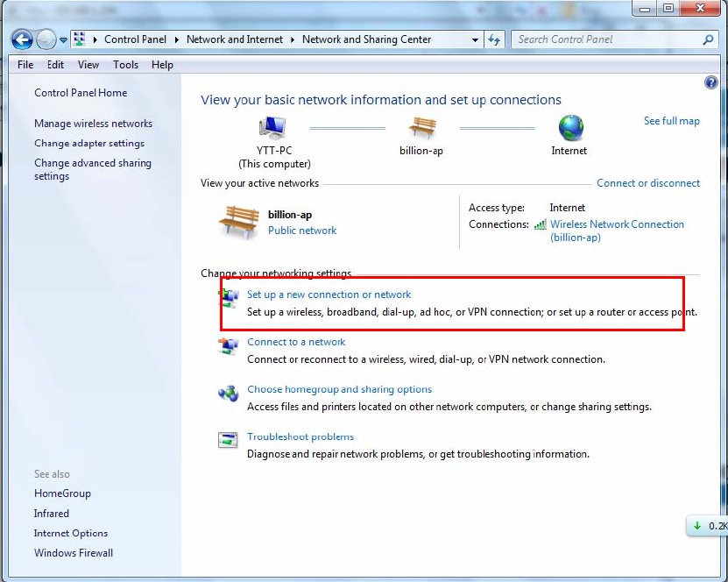
Task: Open Change adapter settings
Action: click(x=89, y=143)
